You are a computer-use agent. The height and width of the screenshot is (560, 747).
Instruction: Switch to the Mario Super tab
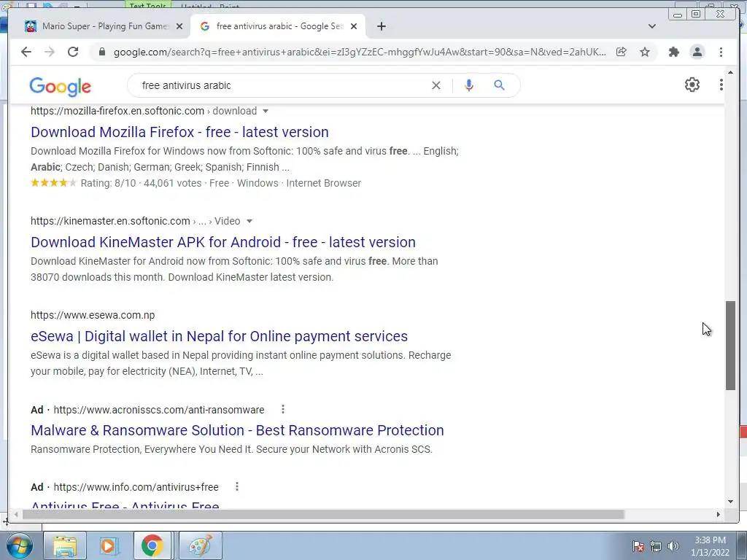point(104,26)
